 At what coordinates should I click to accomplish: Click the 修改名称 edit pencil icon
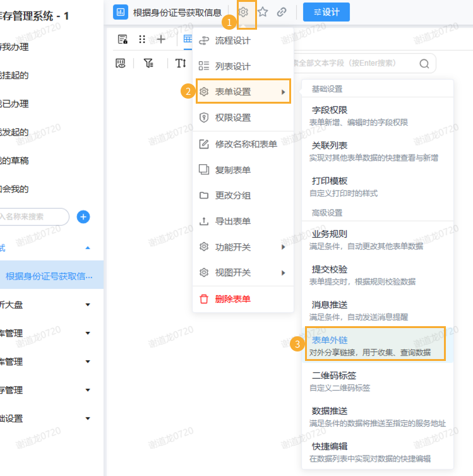[x=204, y=144]
